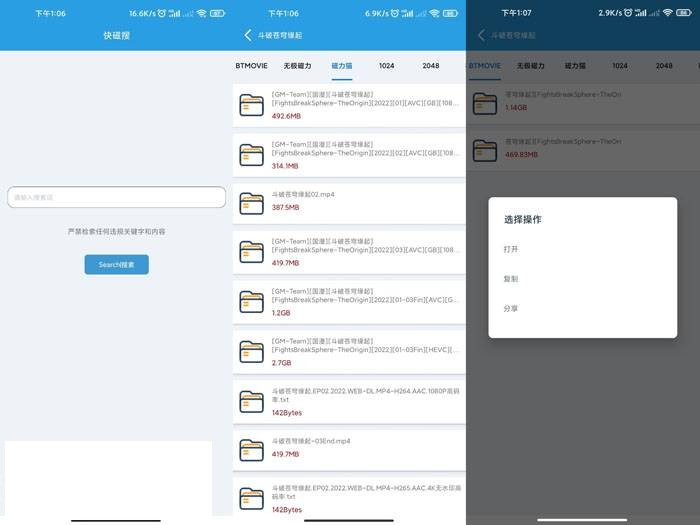The width and height of the screenshot is (700, 525).
Task: Choose 复制 in the 选择操作 dialog
Action: click(x=511, y=279)
